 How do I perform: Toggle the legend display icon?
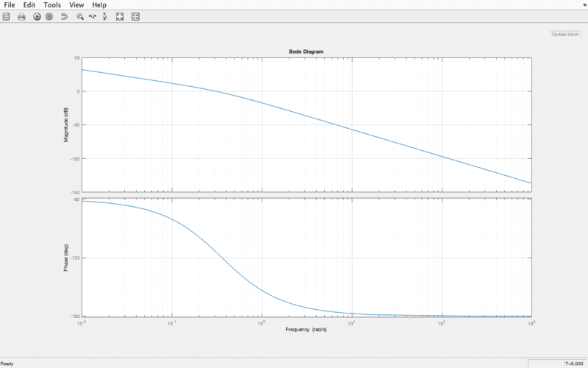pos(135,16)
